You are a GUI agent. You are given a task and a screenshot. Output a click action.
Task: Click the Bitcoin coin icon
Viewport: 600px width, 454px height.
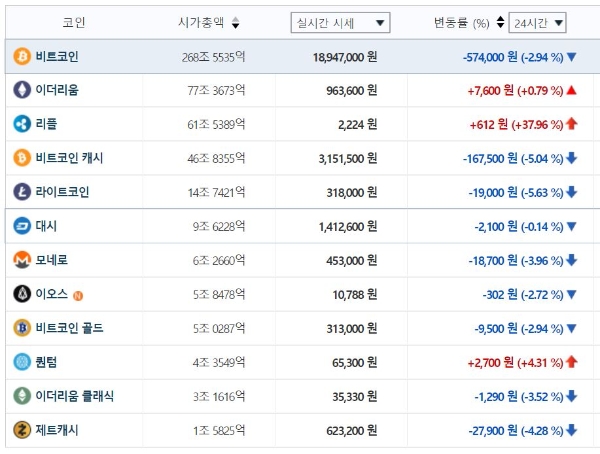tap(22, 57)
